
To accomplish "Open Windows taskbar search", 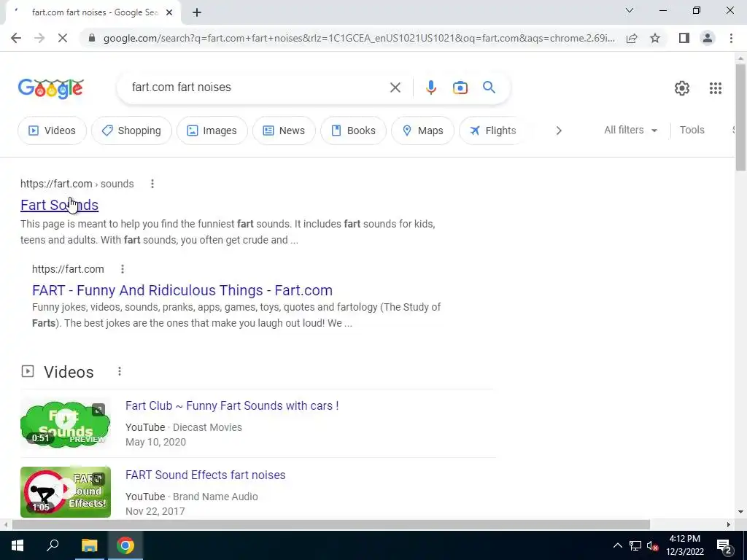I will click(x=53, y=545).
